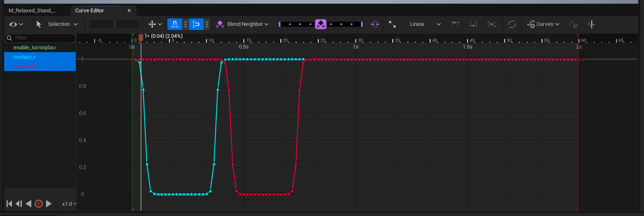Click the curve filter 'e' icon
The height and width of the screenshot is (216, 644).
tap(573, 24)
